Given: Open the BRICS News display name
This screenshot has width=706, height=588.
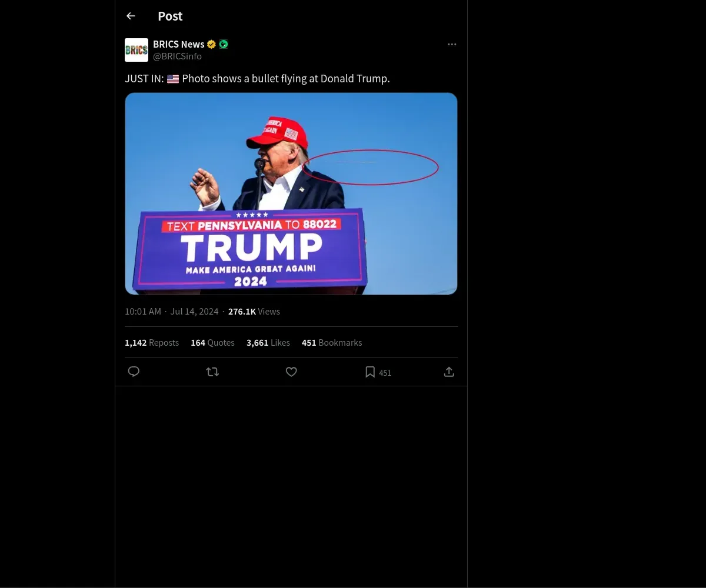Looking at the screenshot, I should [179, 44].
